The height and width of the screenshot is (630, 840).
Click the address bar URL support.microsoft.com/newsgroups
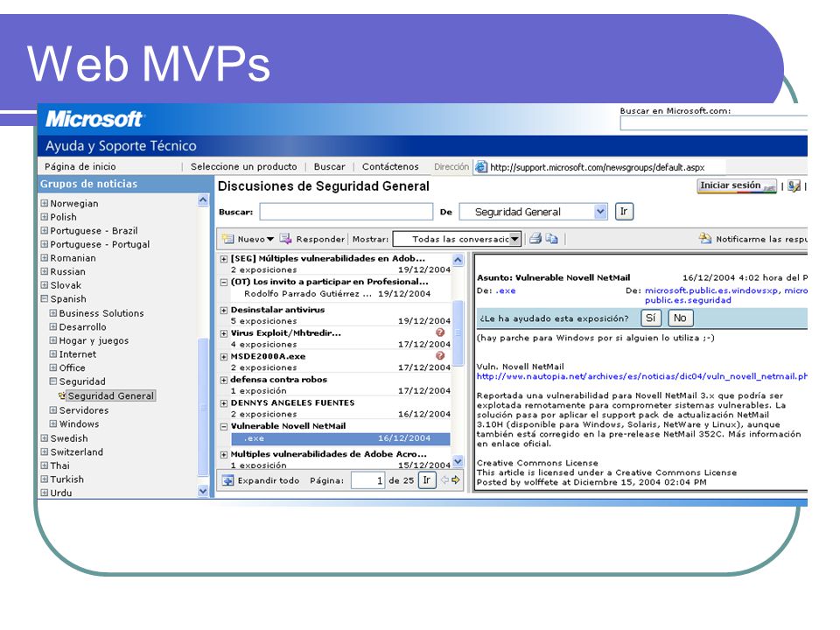pos(598,167)
